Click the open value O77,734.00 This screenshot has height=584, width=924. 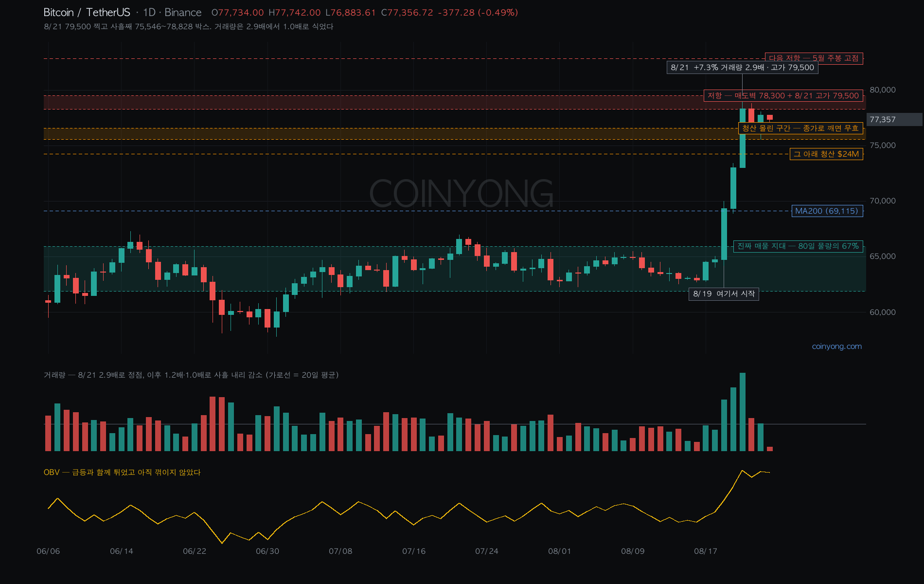(x=238, y=13)
